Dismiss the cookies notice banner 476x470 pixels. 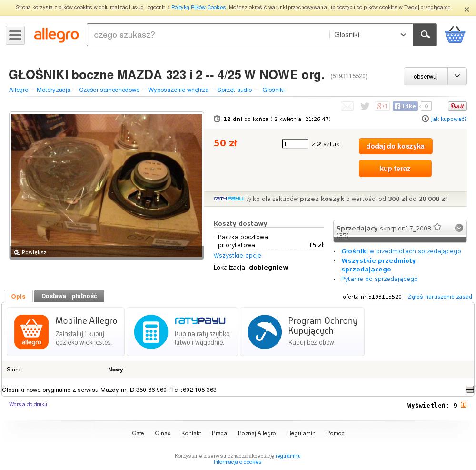coord(466,10)
